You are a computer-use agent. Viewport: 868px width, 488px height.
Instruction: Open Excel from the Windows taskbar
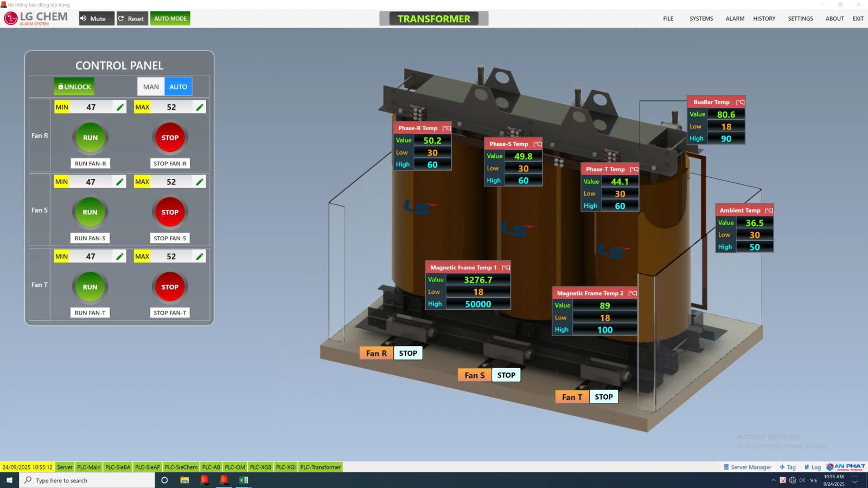coord(244,480)
